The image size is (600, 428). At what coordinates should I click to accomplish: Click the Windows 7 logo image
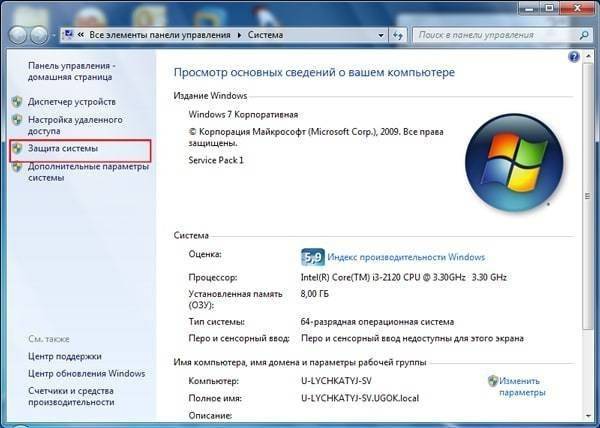tap(514, 160)
